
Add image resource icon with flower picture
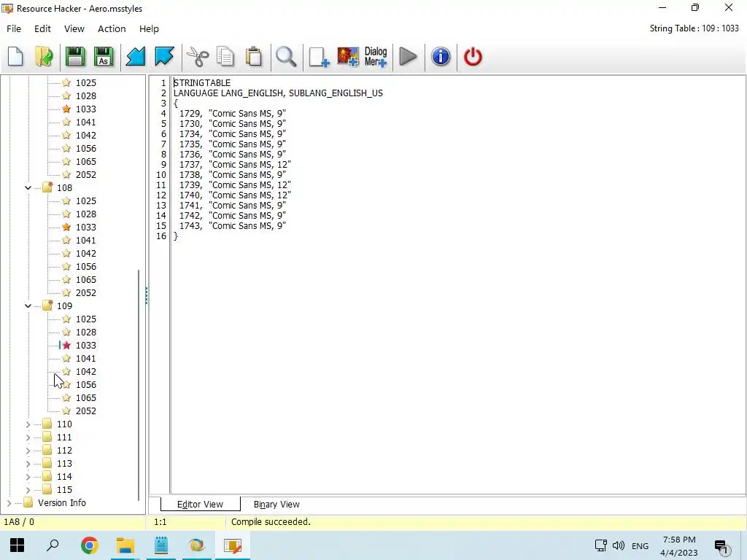348,57
